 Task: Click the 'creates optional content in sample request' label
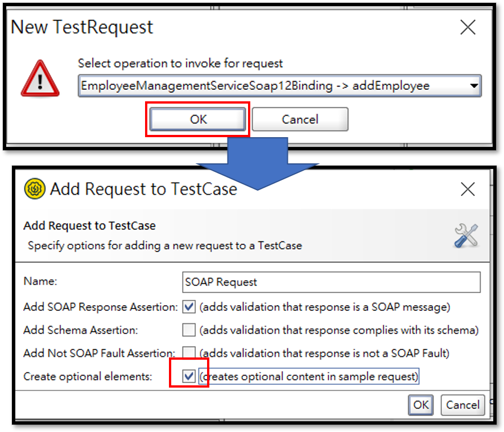click(x=309, y=376)
